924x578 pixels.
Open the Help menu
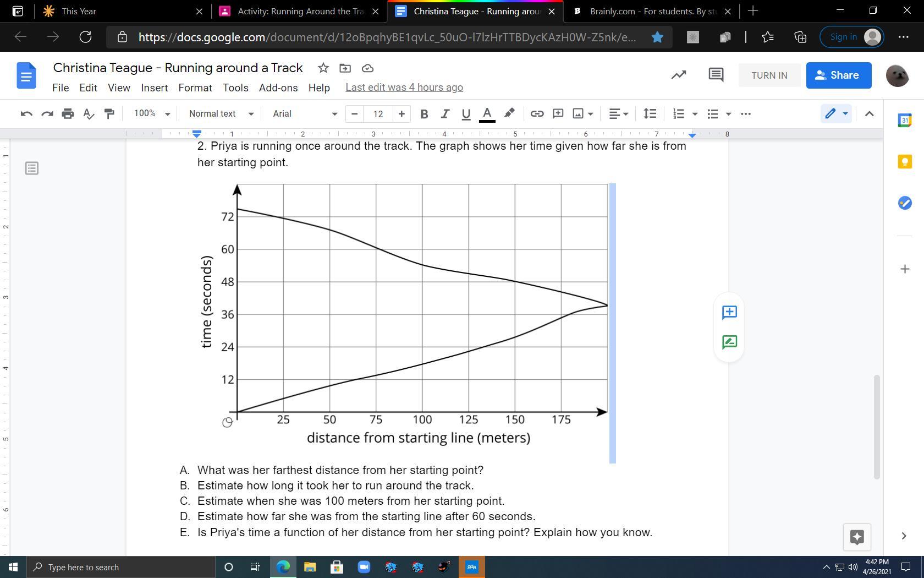[319, 88]
